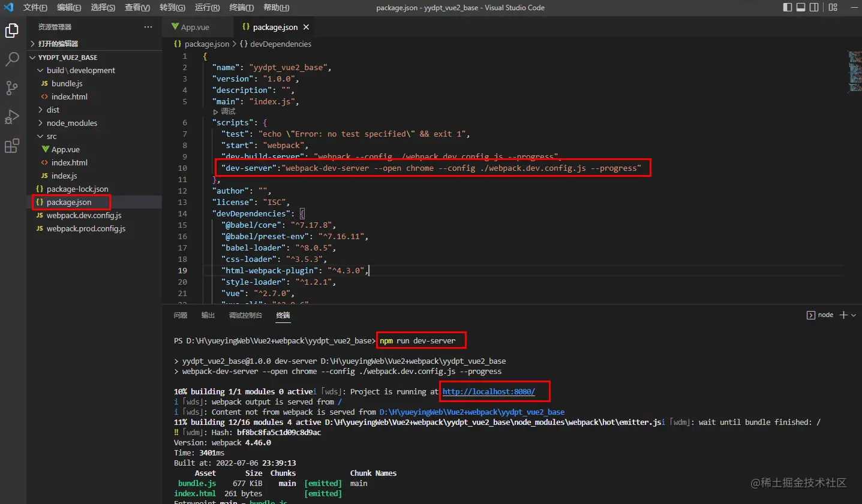Open the 查看(V) menu
Screen dimensions: 862x504
137,7
